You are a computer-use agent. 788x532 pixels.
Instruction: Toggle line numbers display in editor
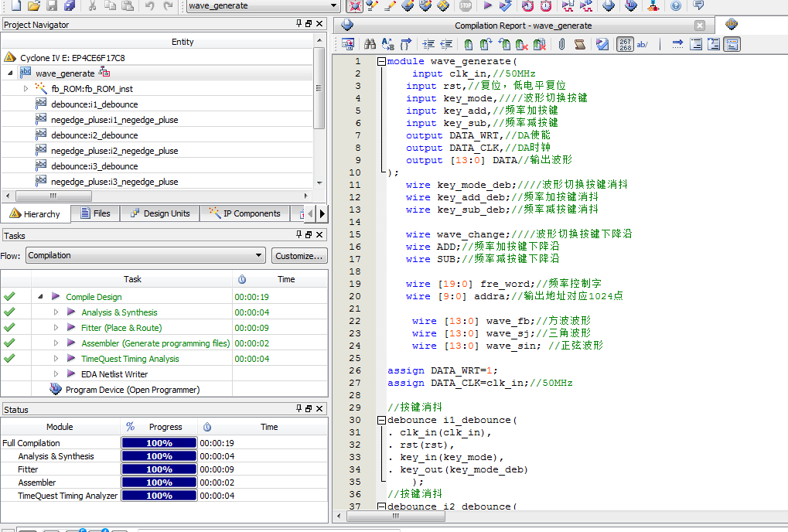(625, 44)
